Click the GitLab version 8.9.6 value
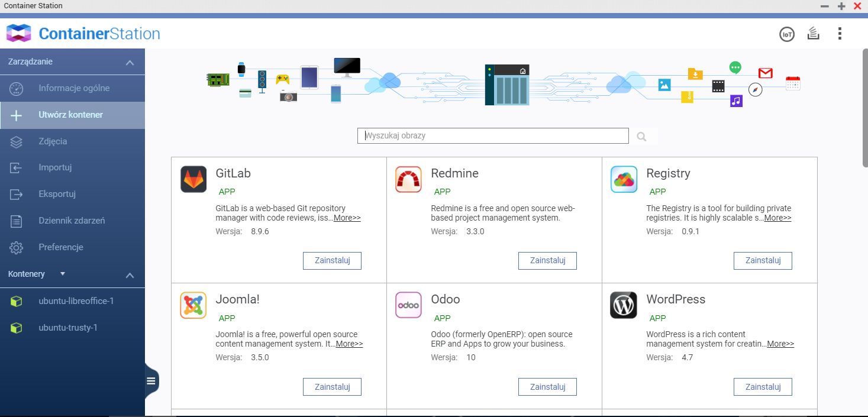 [x=260, y=232]
